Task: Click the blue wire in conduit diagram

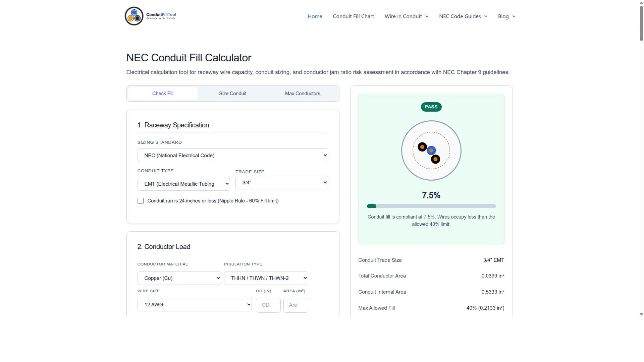Action: (431, 150)
